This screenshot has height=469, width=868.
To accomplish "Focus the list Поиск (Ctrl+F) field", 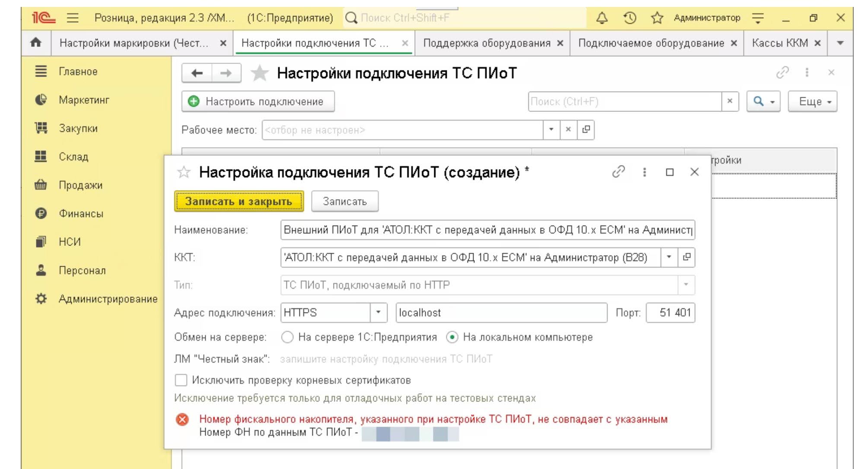I will [x=625, y=101].
